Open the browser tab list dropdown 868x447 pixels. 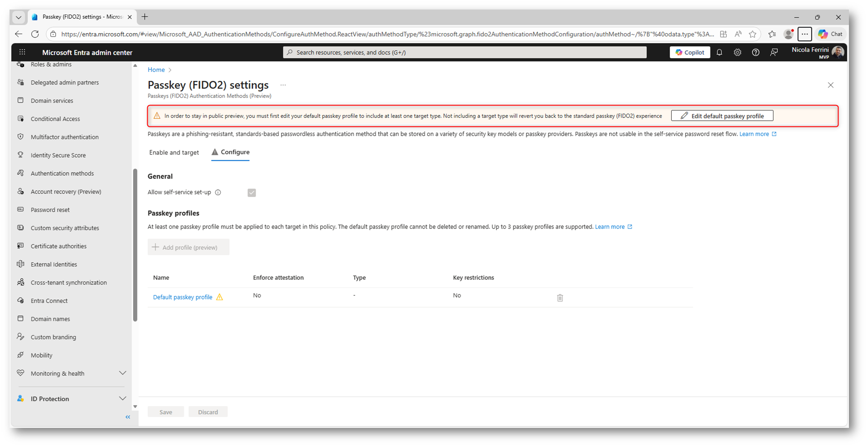click(x=19, y=17)
